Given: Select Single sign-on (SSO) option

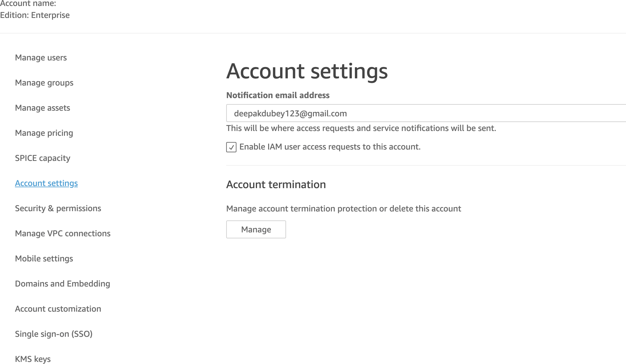Looking at the screenshot, I should [x=54, y=334].
